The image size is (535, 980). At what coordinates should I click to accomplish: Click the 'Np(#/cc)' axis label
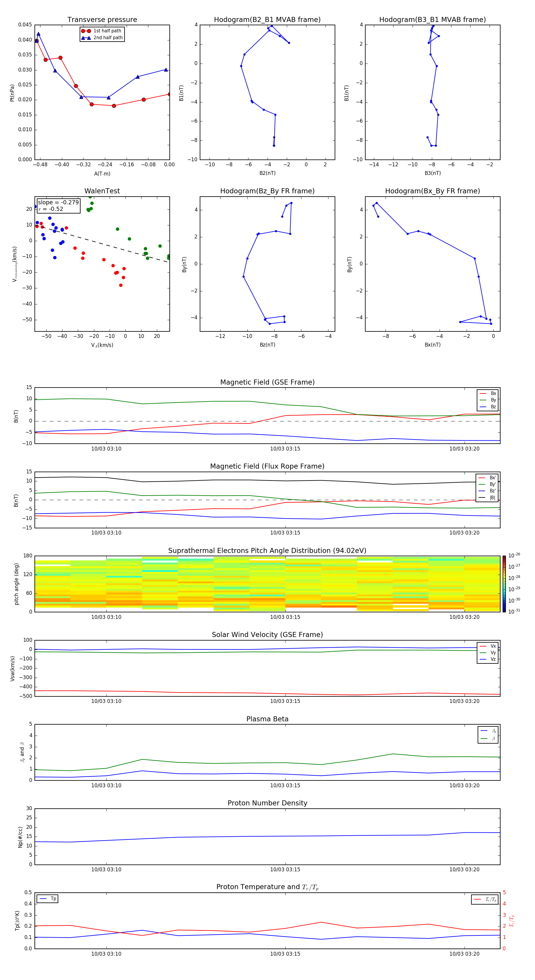(20, 837)
